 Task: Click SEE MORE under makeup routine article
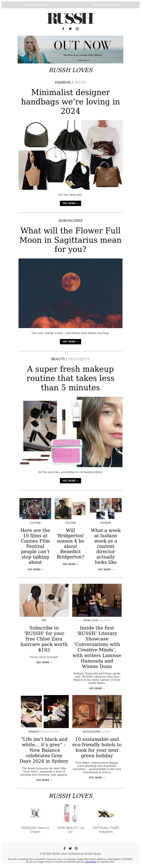point(70,481)
